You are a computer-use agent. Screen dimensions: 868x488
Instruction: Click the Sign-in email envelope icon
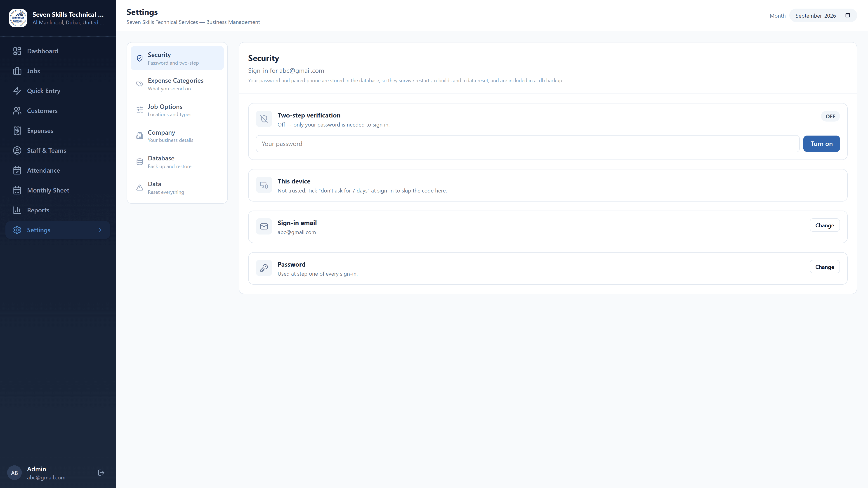(264, 226)
